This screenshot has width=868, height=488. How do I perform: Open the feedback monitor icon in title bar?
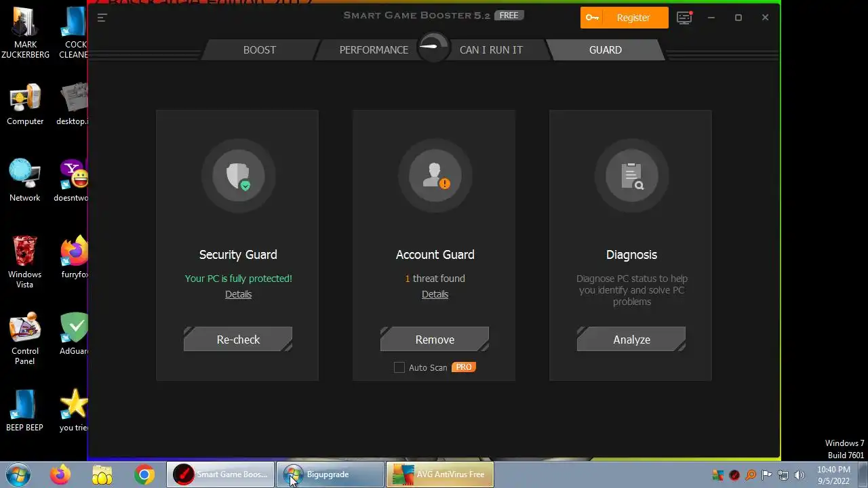pos(684,18)
